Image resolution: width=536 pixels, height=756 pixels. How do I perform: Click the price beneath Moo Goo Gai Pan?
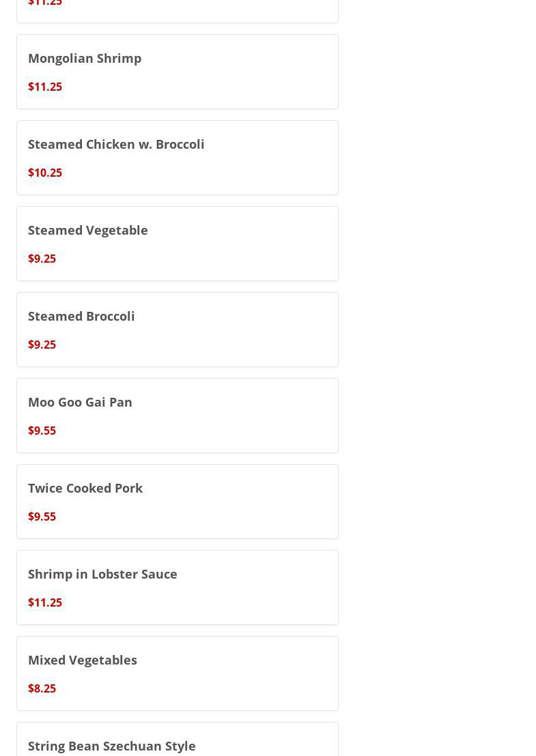click(x=42, y=431)
